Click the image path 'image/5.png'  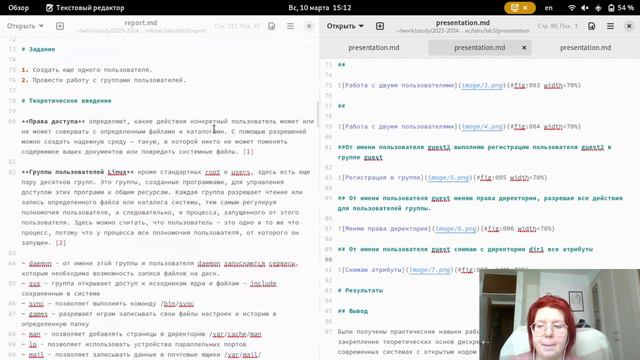[448, 178]
